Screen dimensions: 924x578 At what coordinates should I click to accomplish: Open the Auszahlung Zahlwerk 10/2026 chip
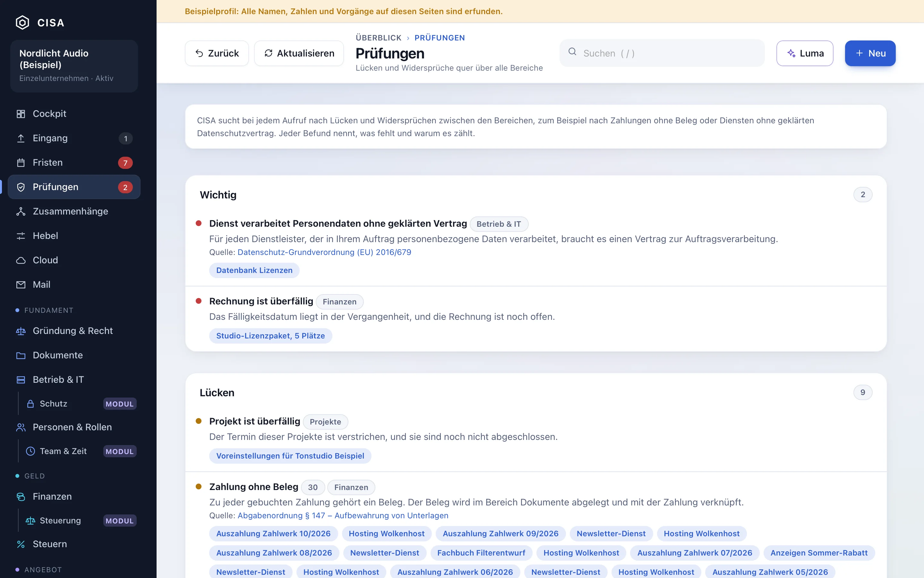(x=273, y=534)
